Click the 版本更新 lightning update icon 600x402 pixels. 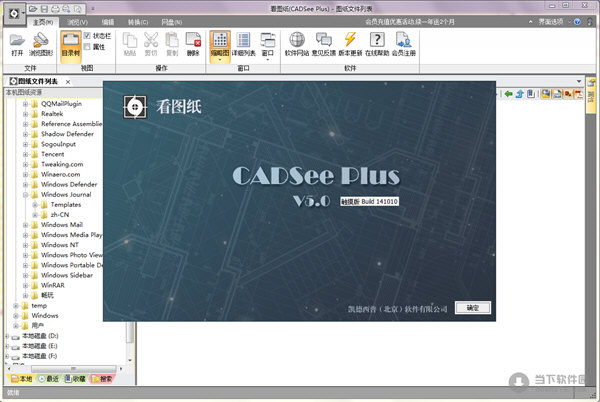[x=350, y=44]
